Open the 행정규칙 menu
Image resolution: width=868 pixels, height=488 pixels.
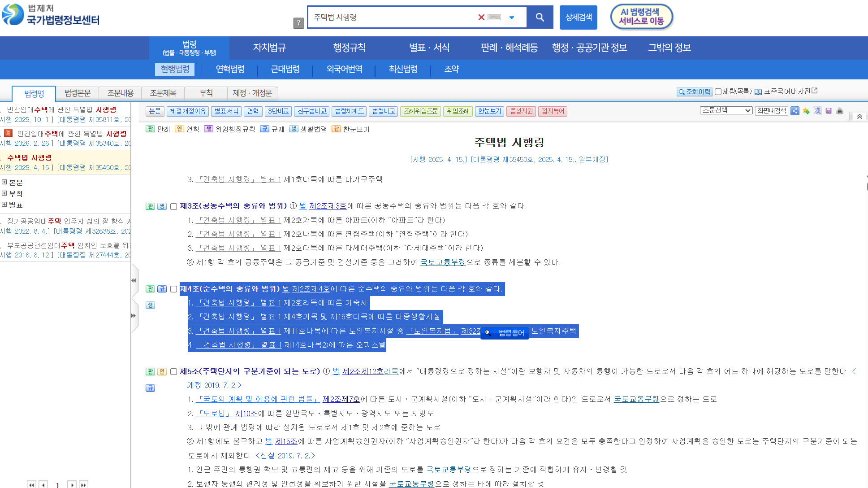pyautogui.click(x=350, y=48)
